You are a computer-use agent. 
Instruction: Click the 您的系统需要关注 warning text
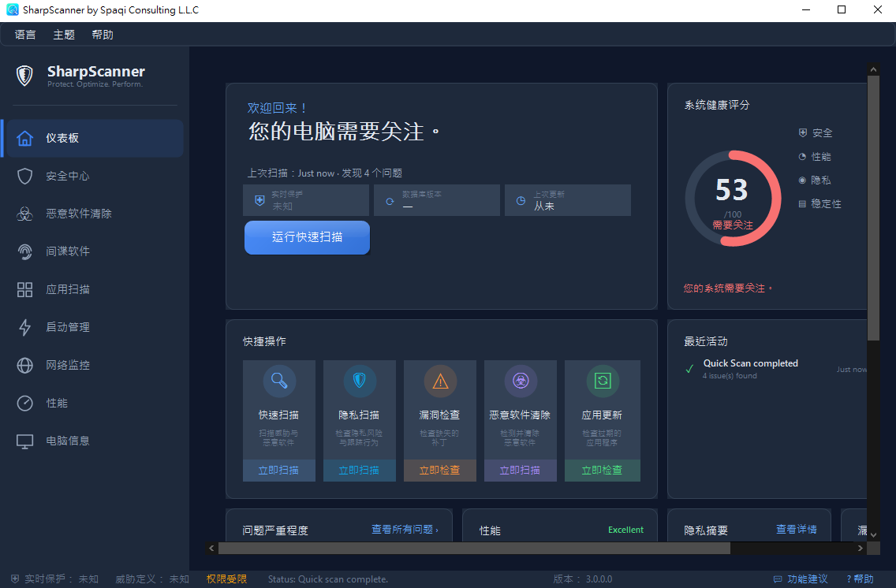click(728, 288)
